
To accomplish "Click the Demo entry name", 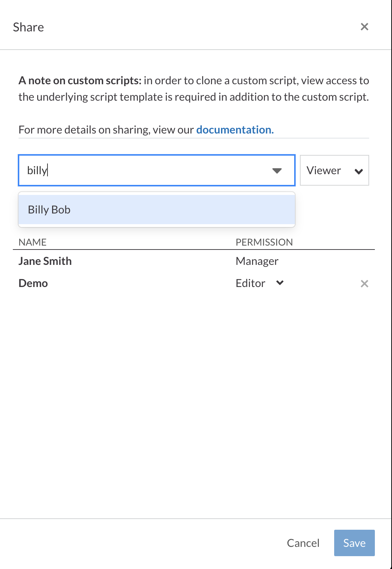I will click(33, 283).
